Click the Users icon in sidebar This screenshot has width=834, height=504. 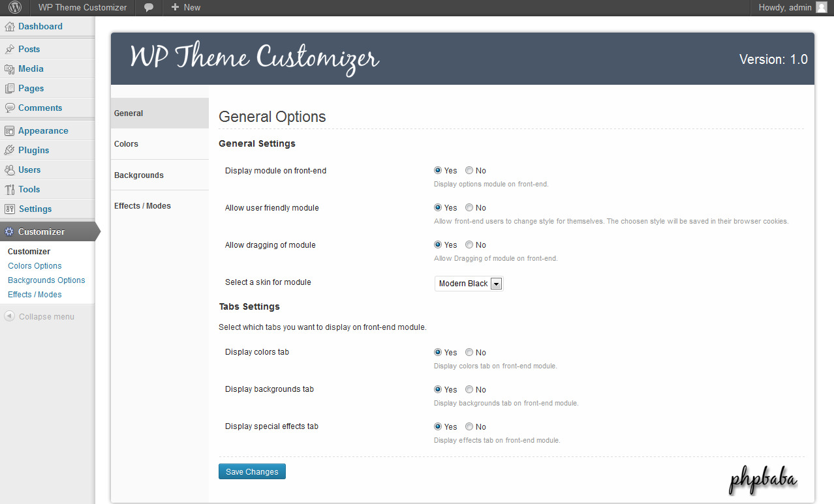click(x=10, y=170)
